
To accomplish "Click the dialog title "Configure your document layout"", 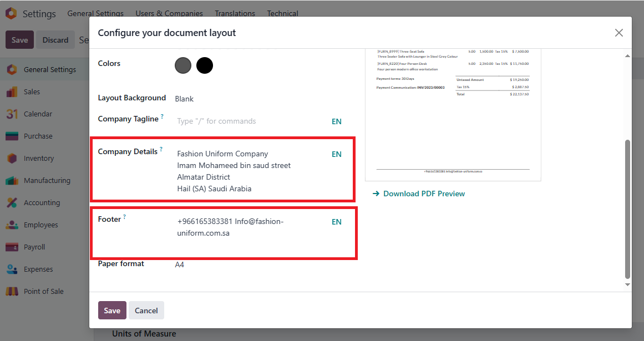I will click(167, 33).
